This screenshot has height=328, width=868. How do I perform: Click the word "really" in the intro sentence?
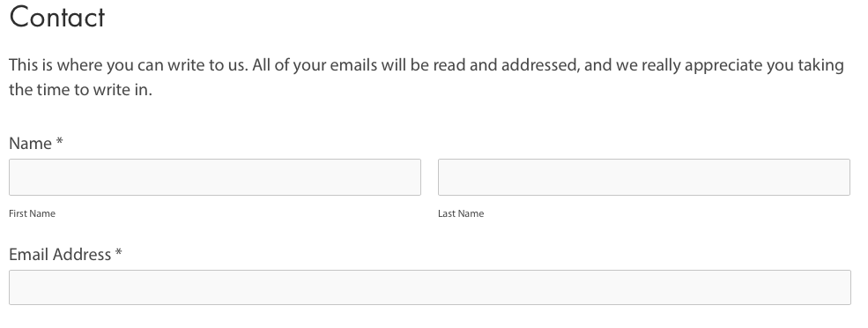662,66
